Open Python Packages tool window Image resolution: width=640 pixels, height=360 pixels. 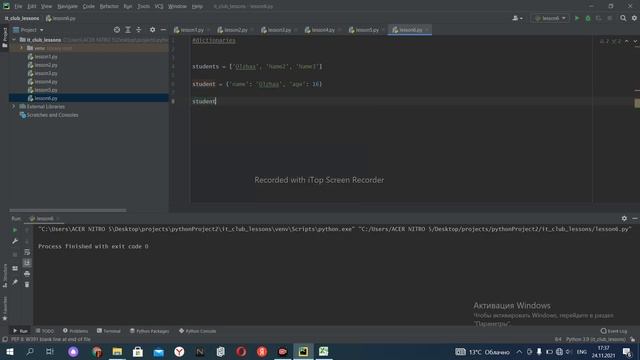149,331
